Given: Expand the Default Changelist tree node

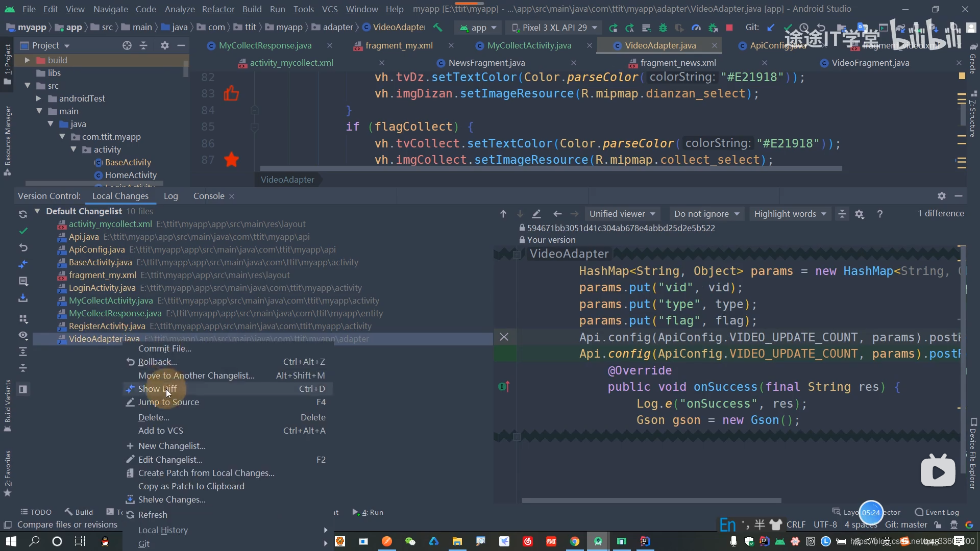Looking at the screenshot, I should (37, 211).
